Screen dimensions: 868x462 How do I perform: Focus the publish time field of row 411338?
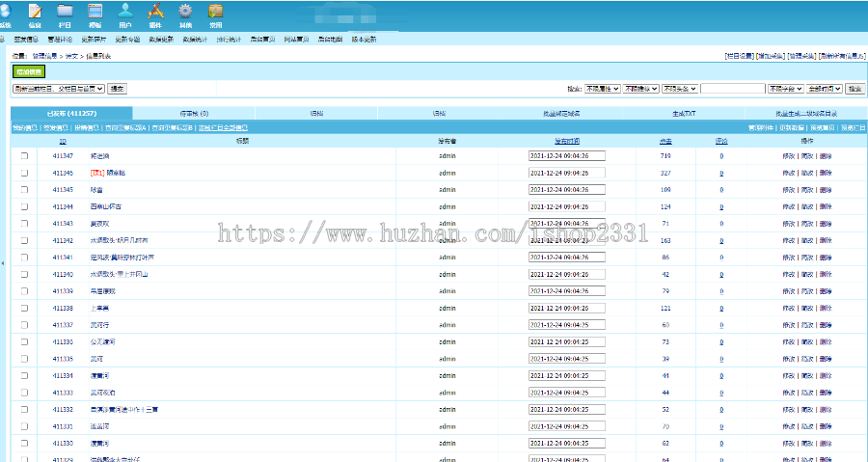tap(567, 309)
